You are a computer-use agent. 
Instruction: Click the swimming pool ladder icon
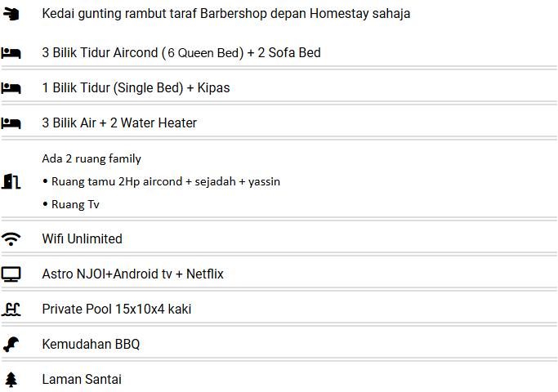tap(11, 309)
